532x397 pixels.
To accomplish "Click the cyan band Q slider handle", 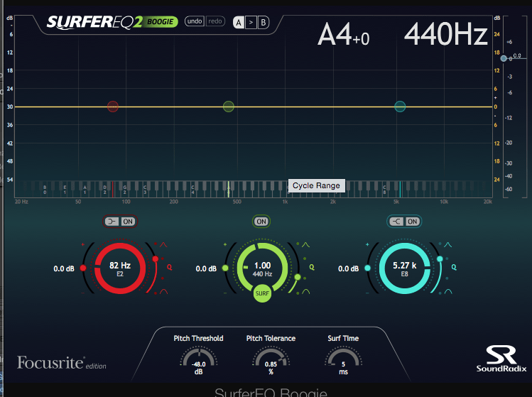I will (x=440, y=259).
